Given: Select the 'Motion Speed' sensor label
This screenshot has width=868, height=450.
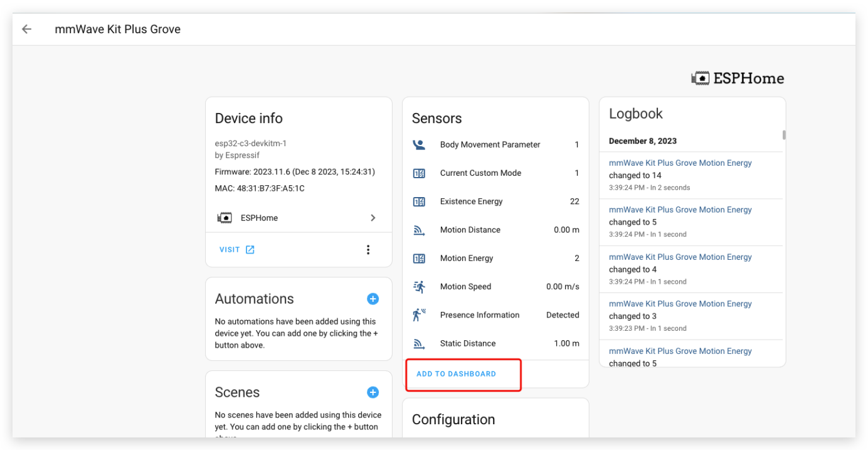Looking at the screenshot, I should click(465, 287).
